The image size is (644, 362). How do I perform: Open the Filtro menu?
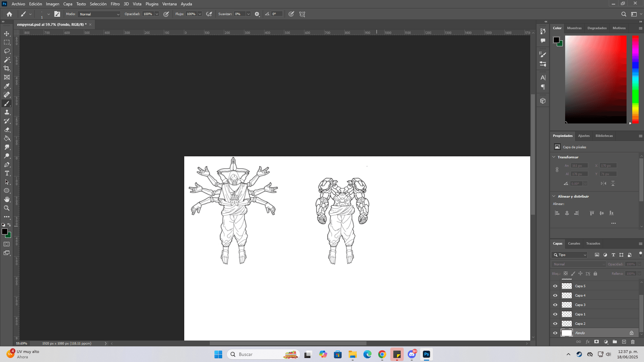point(115,4)
